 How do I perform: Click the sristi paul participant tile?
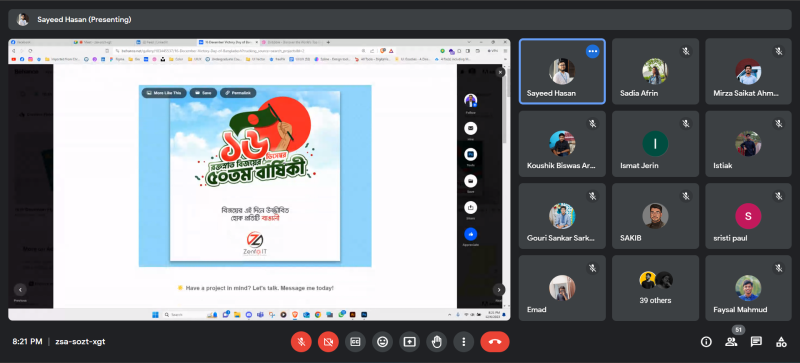point(748,216)
